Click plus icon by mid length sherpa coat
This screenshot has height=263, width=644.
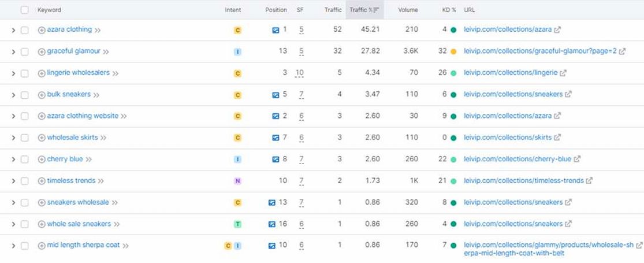[42, 246]
